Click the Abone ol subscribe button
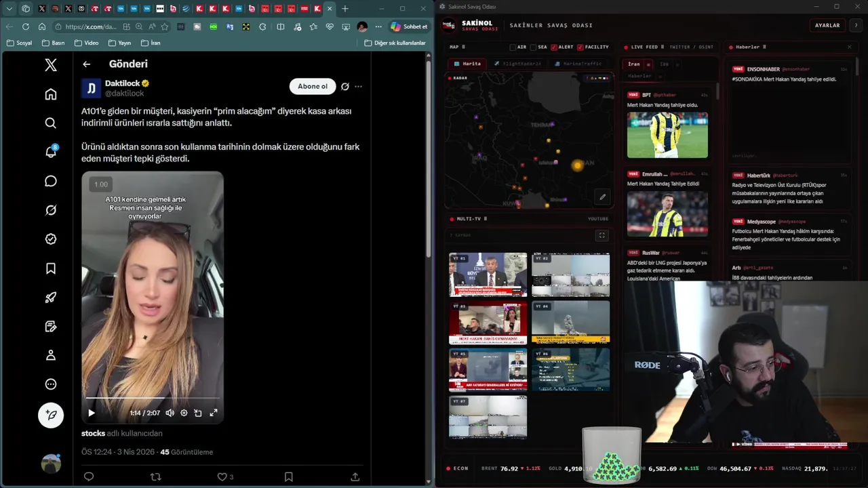The height and width of the screenshot is (488, 868). tap(313, 86)
